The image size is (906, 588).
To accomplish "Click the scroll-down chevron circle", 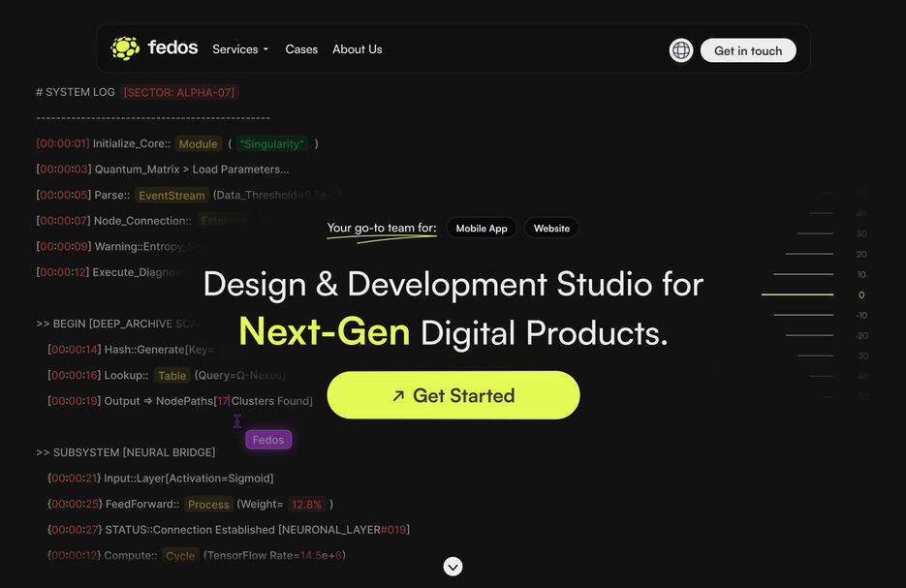I will tap(453, 567).
